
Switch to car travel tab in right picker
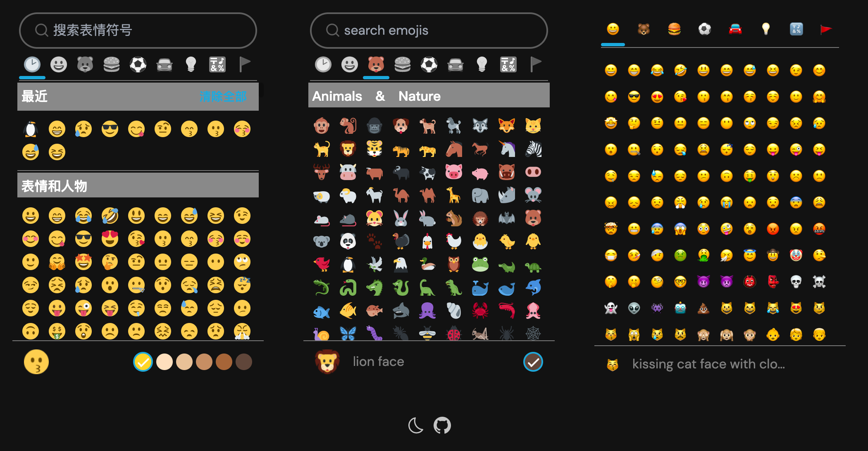coord(735,29)
